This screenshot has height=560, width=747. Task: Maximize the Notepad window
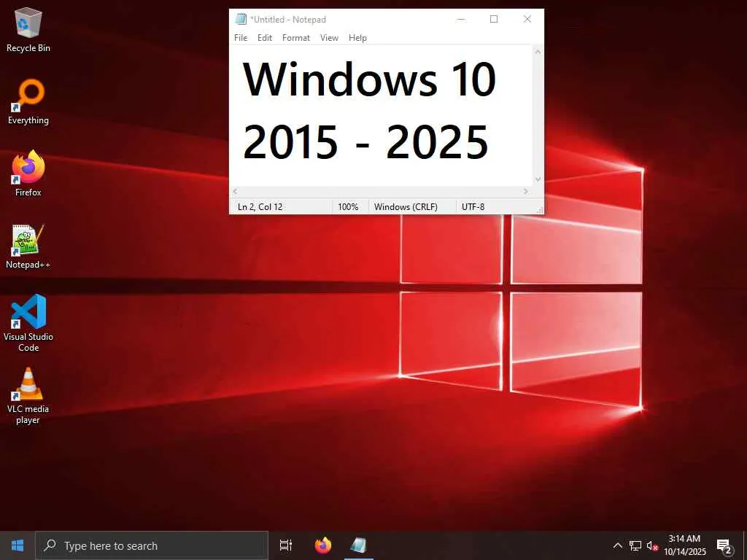tap(494, 19)
